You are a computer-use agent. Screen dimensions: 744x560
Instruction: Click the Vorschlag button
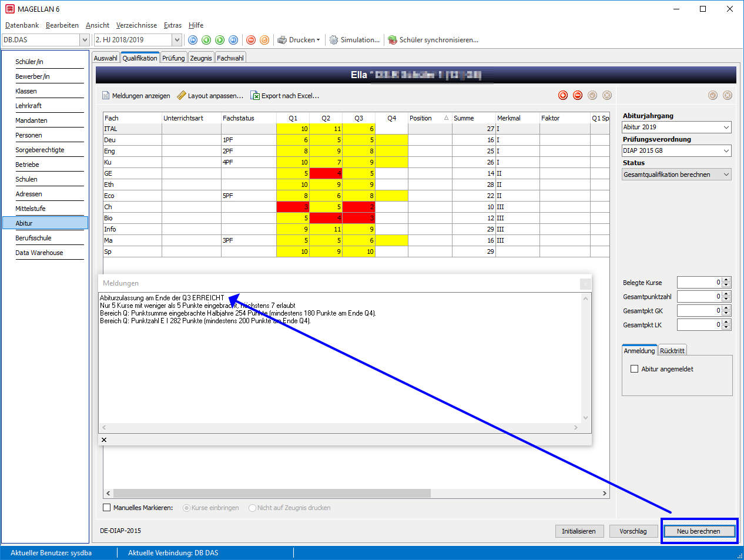click(633, 531)
